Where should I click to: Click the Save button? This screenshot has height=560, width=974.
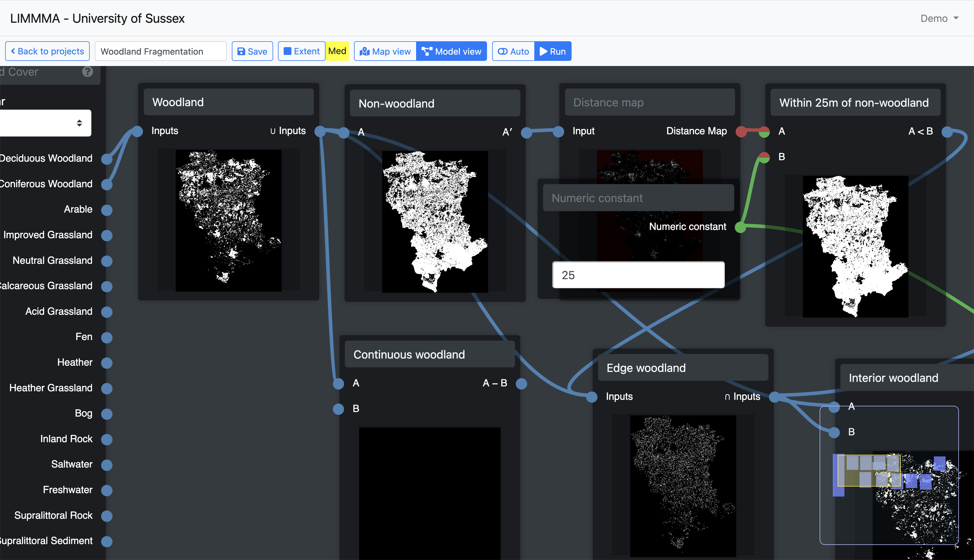252,51
